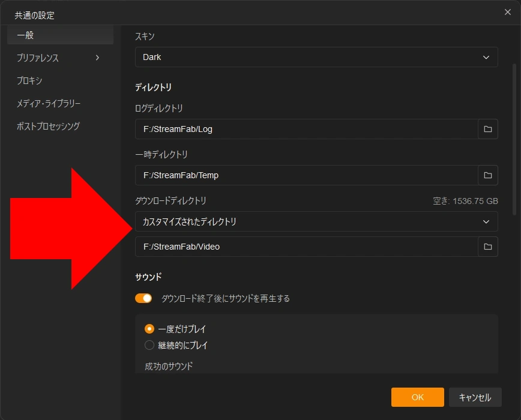The height and width of the screenshot is (420, 521).
Task: Browse for the StreamFab Video download folder
Action: 488,247
